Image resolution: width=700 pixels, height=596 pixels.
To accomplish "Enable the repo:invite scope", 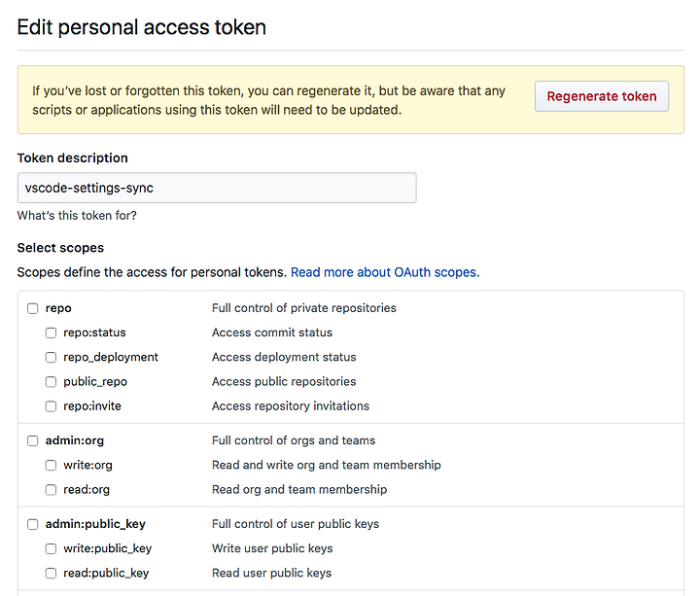I will tap(51, 405).
